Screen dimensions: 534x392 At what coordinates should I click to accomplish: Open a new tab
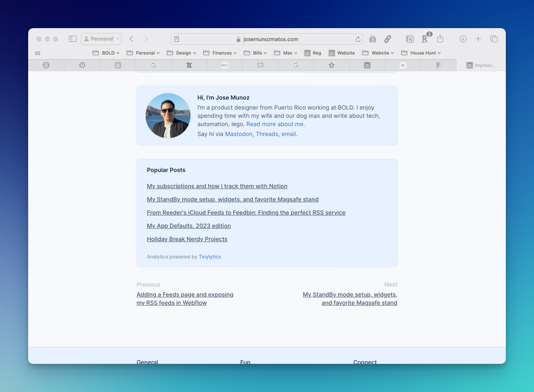pos(478,39)
